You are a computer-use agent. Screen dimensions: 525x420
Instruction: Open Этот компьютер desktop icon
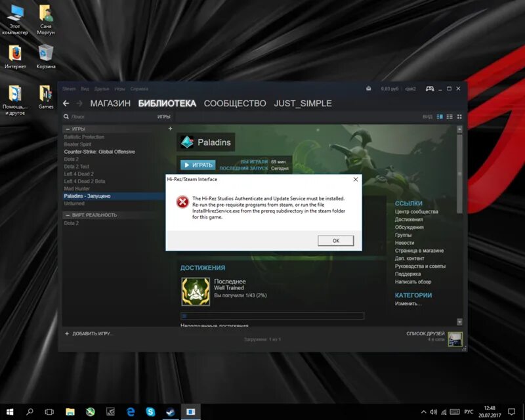tap(15, 20)
